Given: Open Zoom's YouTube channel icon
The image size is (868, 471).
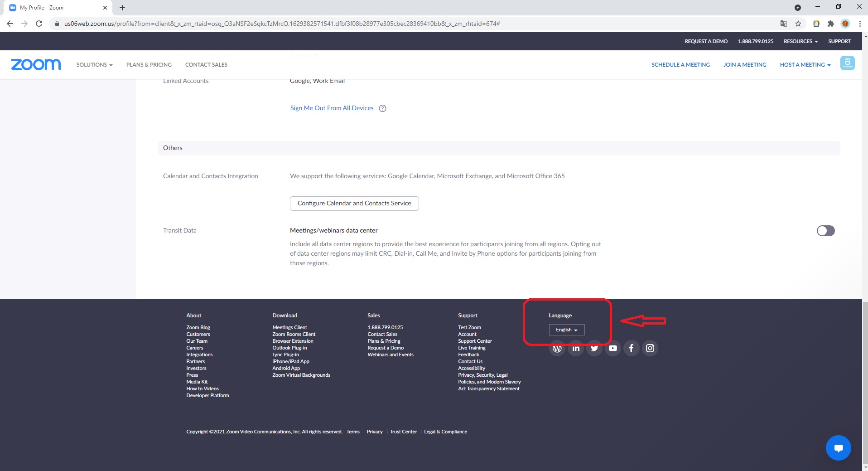Looking at the screenshot, I should (x=613, y=348).
